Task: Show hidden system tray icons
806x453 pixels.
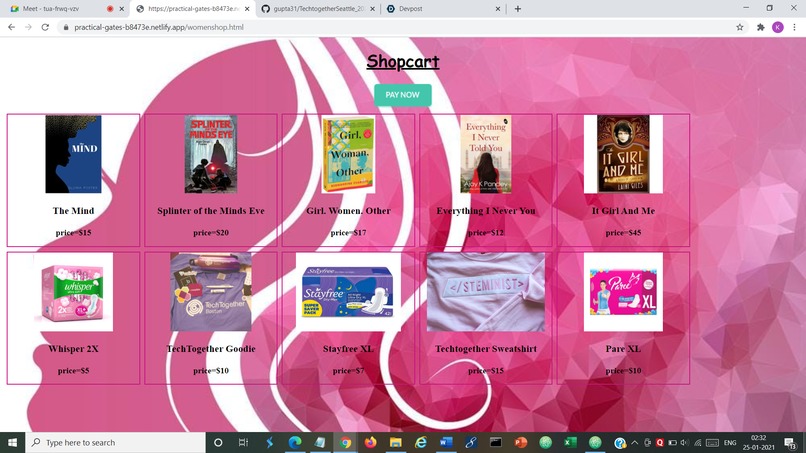Action: 634,442
